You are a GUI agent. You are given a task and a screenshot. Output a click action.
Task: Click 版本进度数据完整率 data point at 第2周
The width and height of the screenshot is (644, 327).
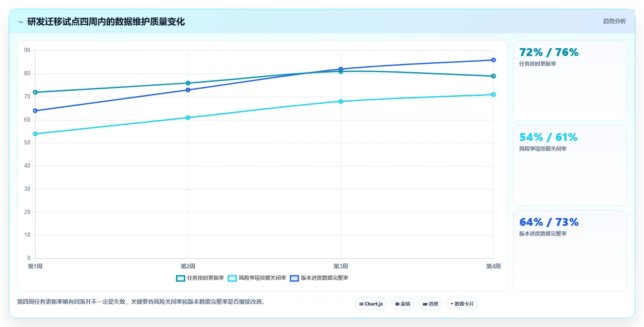pyautogui.click(x=188, y=90)
